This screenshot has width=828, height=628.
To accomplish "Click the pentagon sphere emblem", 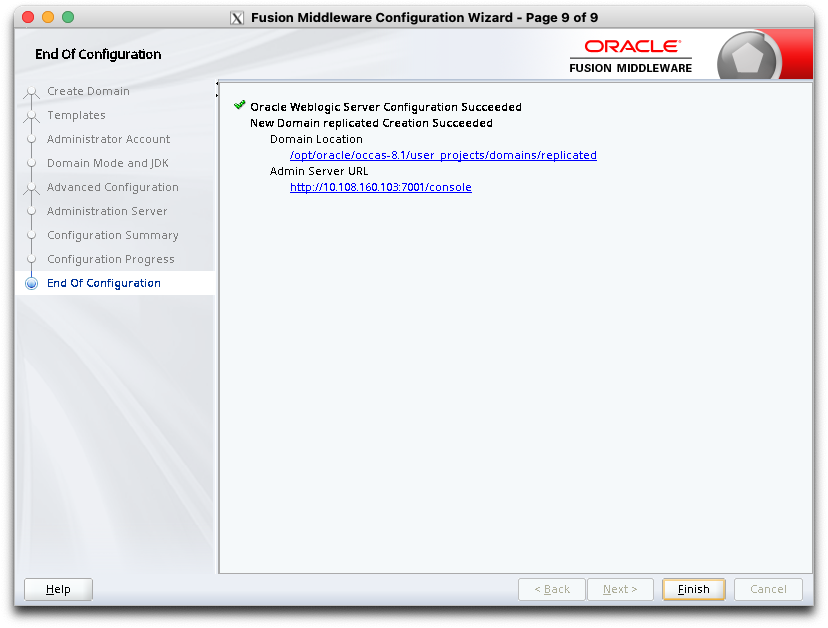I will [x=747, y=57].
